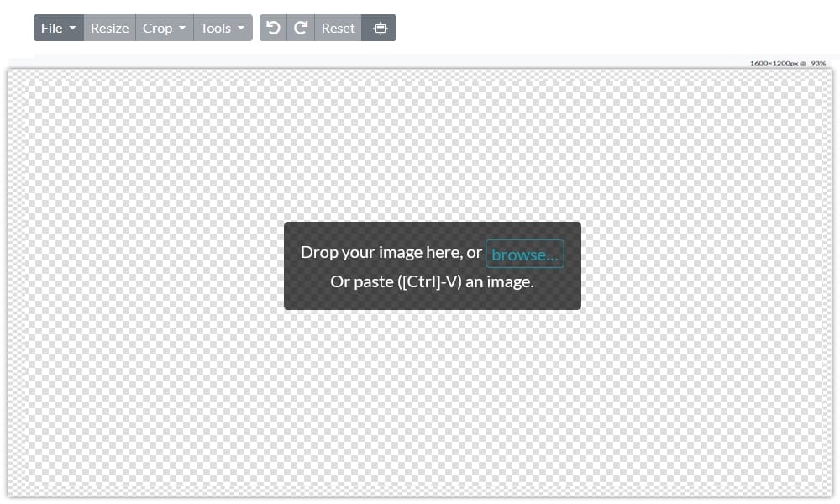840x504 pixels.
Task: Expand the Crop dropdown menu
Action: pyautogui.click(x=164, y=28)
